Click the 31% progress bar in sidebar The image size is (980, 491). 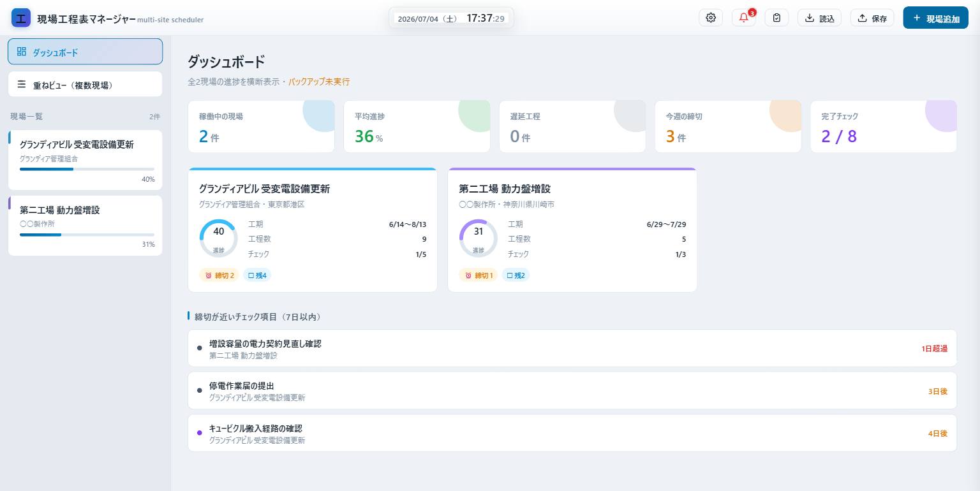click(x=87, y=235)
